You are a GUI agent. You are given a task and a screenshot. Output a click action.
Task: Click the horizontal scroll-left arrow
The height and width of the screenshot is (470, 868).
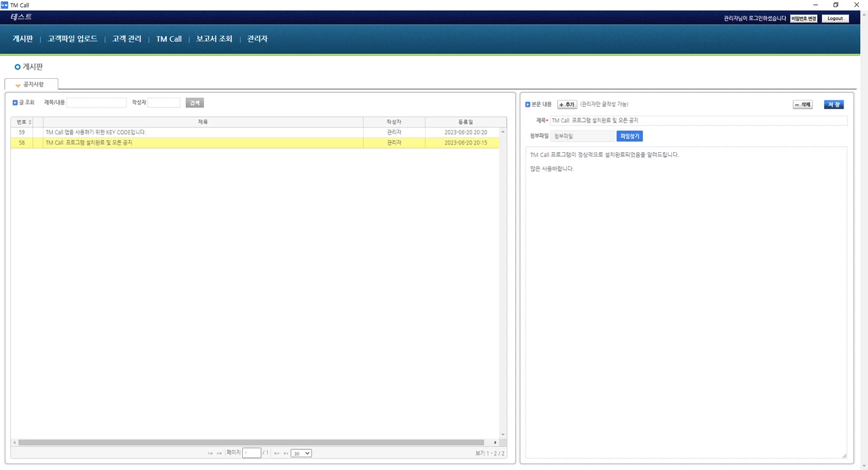15,443
